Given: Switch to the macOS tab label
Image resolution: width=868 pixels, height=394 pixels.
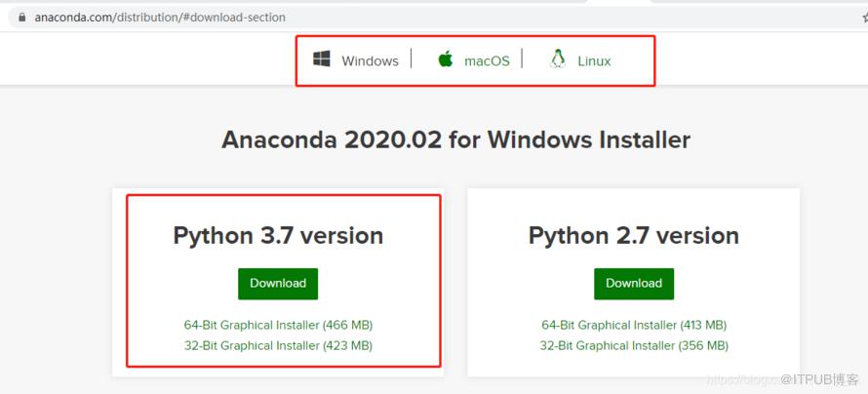Looking at the screenshot, I should 487,60.
